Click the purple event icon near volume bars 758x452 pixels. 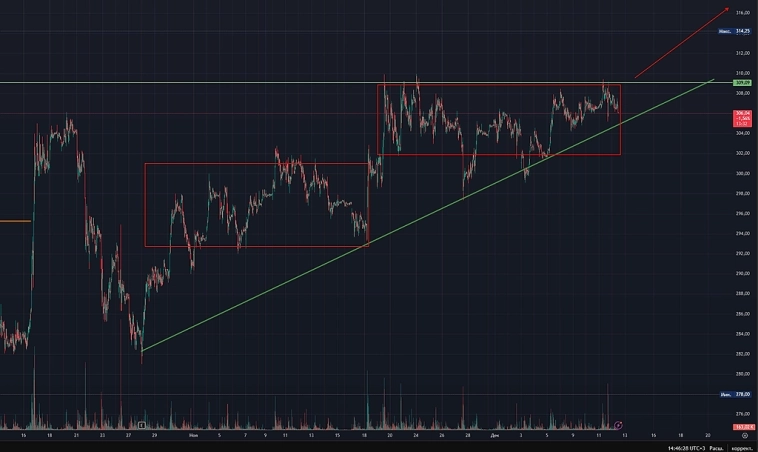click(x=618, y=425)
